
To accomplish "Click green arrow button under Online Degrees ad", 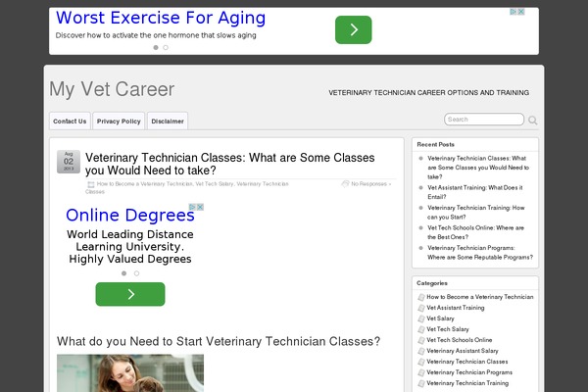I will click(x=130, y=294).
